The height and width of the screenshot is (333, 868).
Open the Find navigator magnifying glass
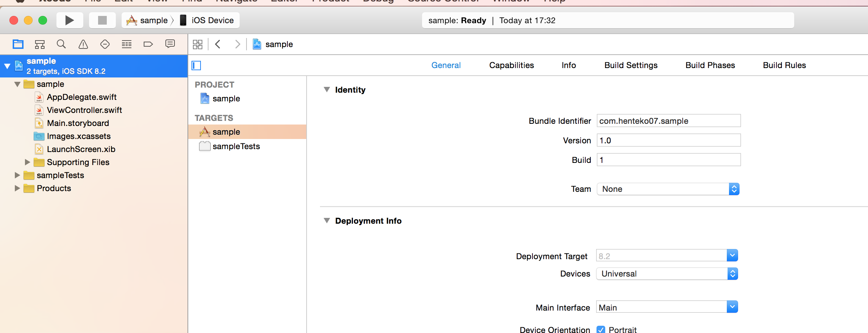coord(61,44)
